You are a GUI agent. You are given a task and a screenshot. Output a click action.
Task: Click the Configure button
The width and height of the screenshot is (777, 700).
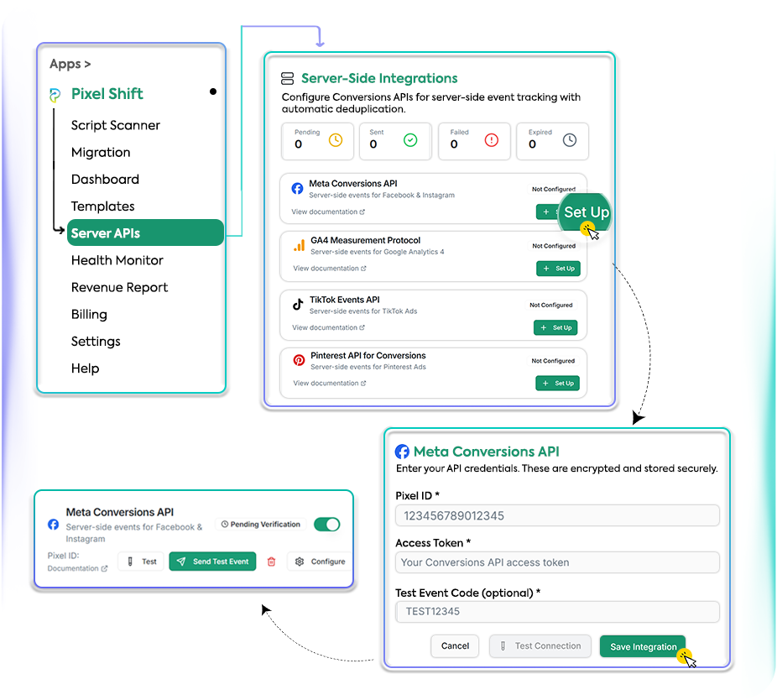[321, 562]
